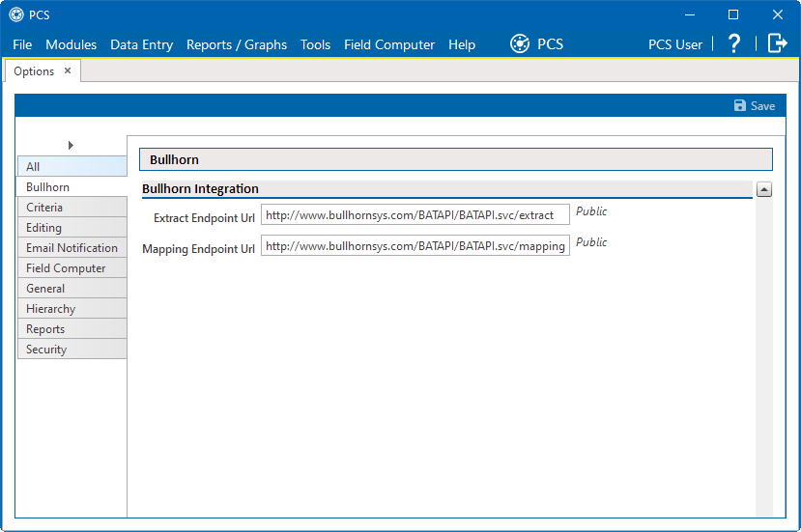Open the Field Computer menu
The height and width of the screenshot is (532, 801).
tap(389, 45)
